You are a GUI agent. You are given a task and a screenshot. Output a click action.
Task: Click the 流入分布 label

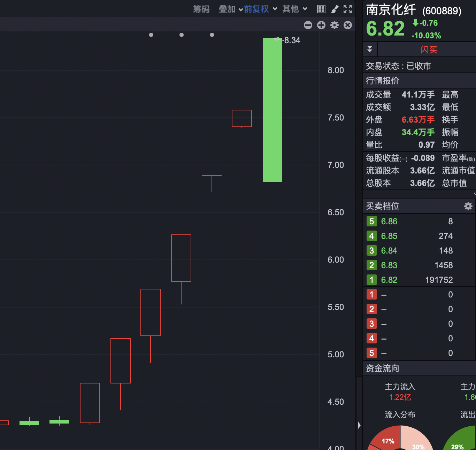400,414
